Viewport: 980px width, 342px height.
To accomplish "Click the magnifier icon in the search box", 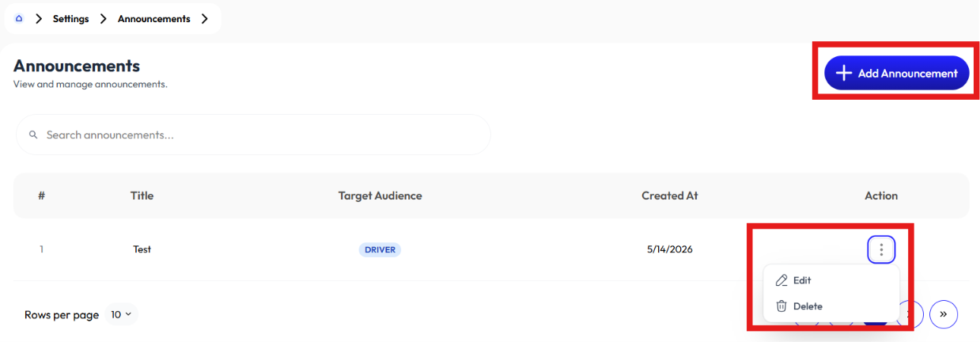I will [x=33, y=135].
